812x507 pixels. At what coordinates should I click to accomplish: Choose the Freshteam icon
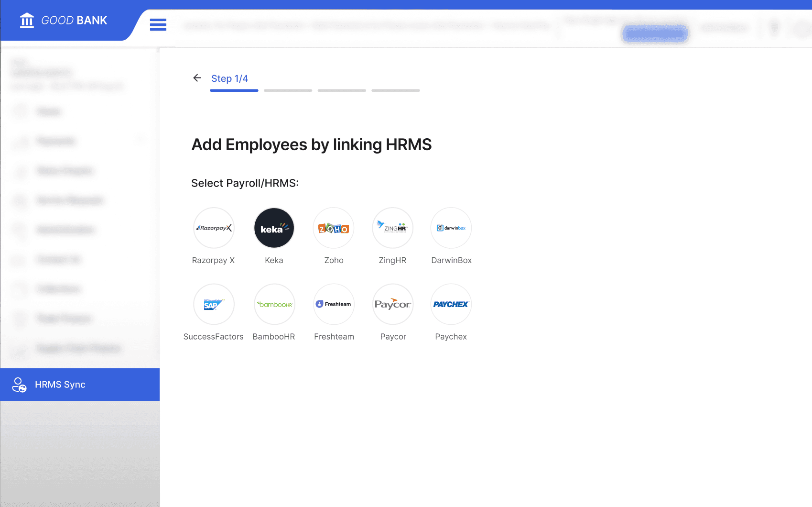334,304
